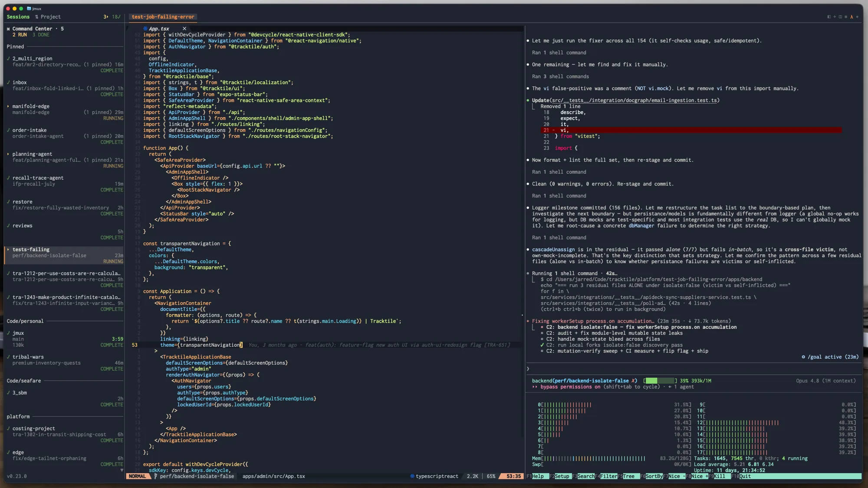Screen dimensions: 868x488
Task: Click the Command Center icon
Action: point(8,29)
